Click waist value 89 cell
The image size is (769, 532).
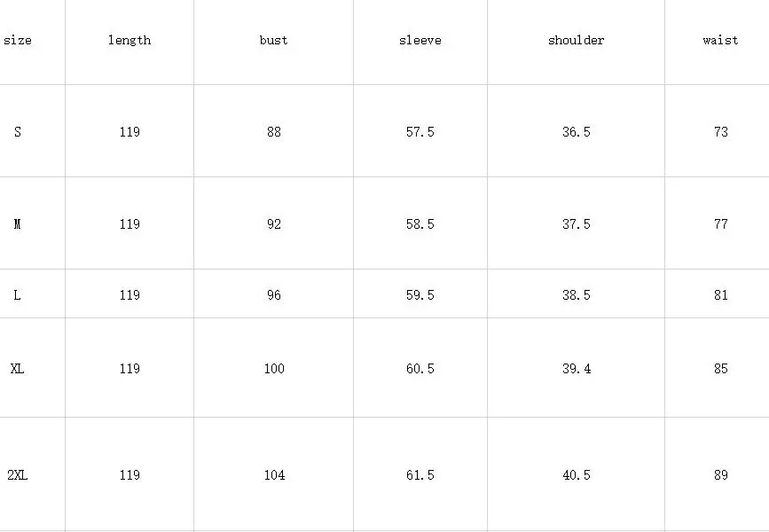(x=717, y=474)
